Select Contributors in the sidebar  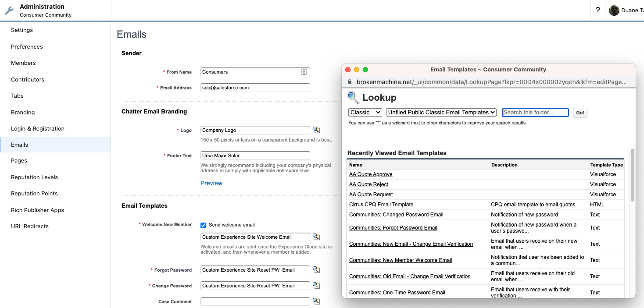point(28,79)
